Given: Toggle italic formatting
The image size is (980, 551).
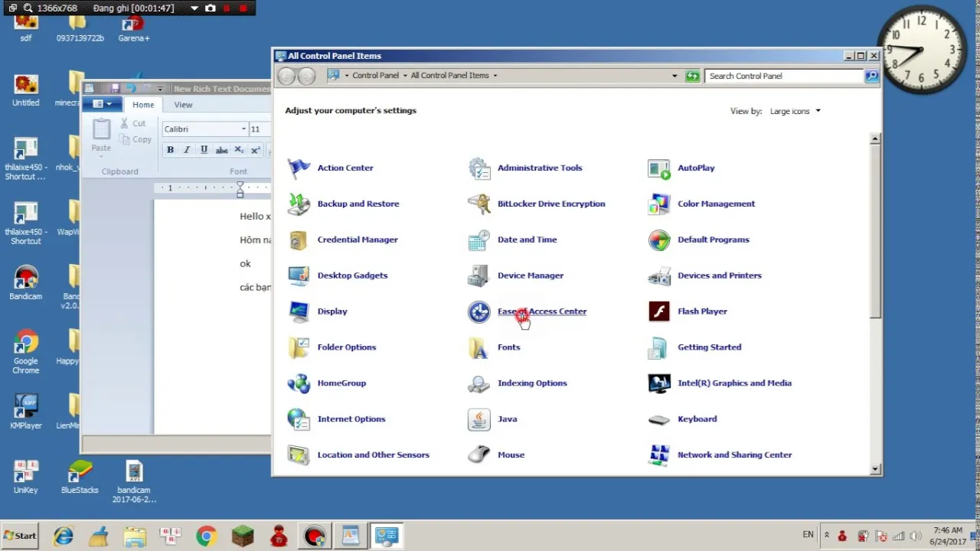Looking at the screenshot, I should pos(186,149).
